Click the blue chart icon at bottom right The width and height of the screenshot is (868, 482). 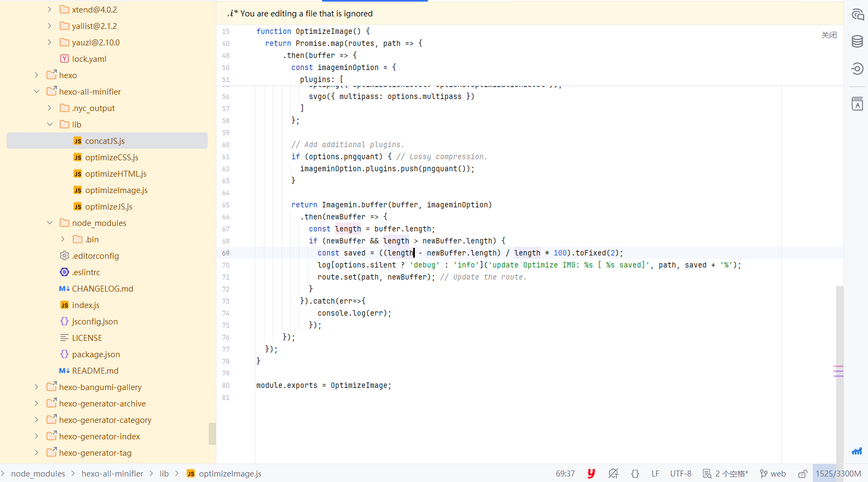click(x=857, y=451)
